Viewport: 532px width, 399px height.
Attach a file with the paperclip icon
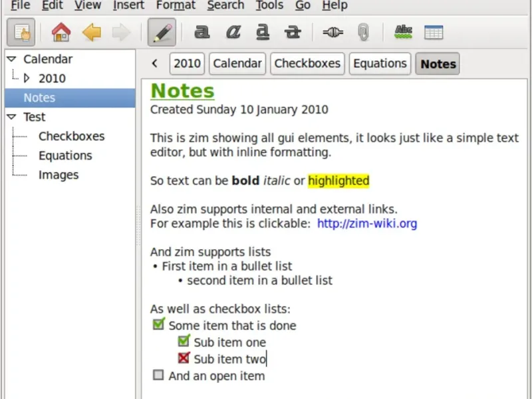tap(363, 33)
